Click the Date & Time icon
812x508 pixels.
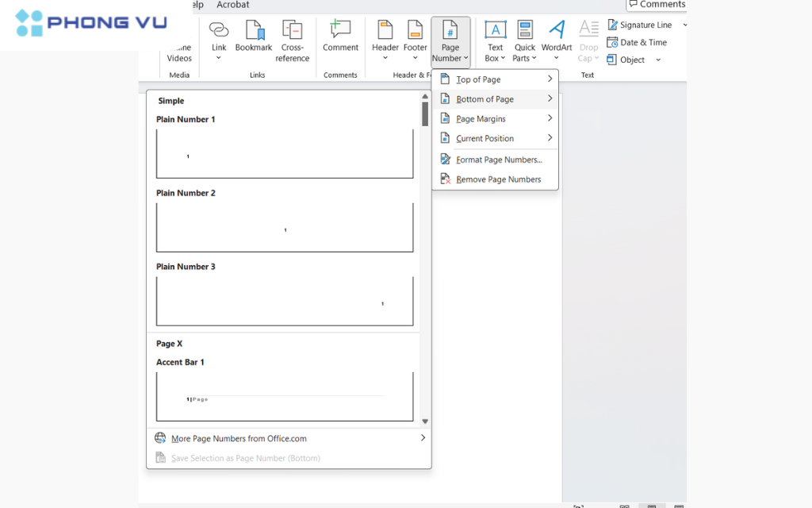tap(613, 42)
